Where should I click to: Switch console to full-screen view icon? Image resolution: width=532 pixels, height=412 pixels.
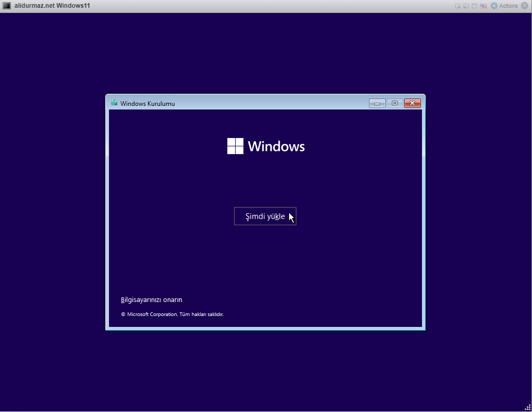click(x=474, y=6)
